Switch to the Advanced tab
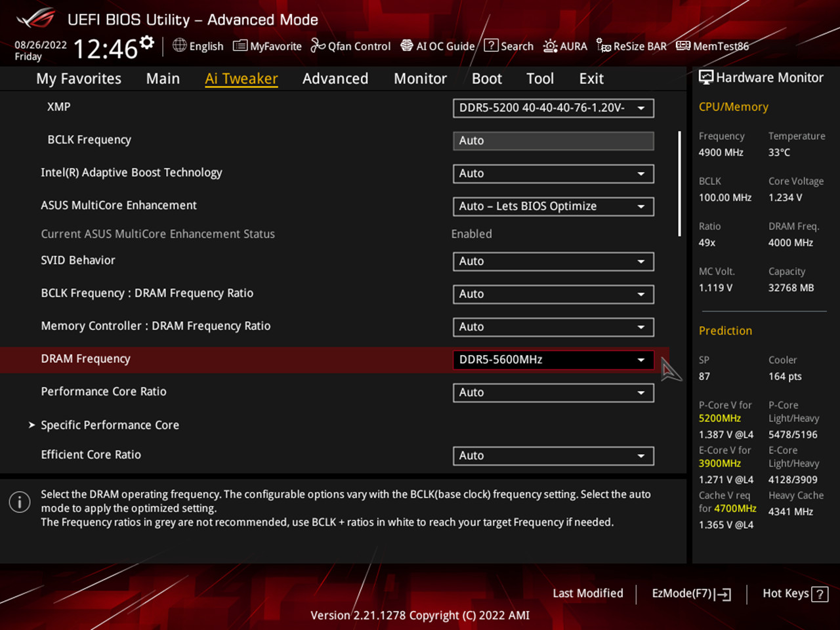The image size is (840, 630). point(335,79)
